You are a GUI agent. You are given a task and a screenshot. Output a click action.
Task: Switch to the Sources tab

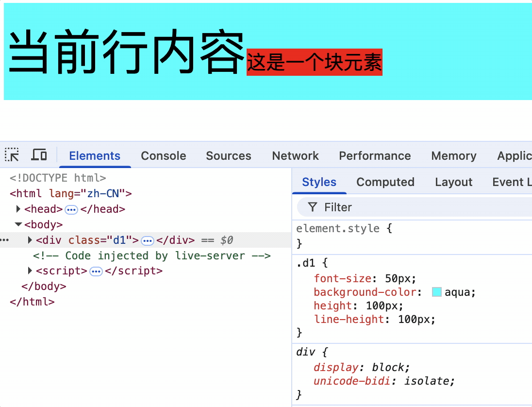(x=228, y=156)
